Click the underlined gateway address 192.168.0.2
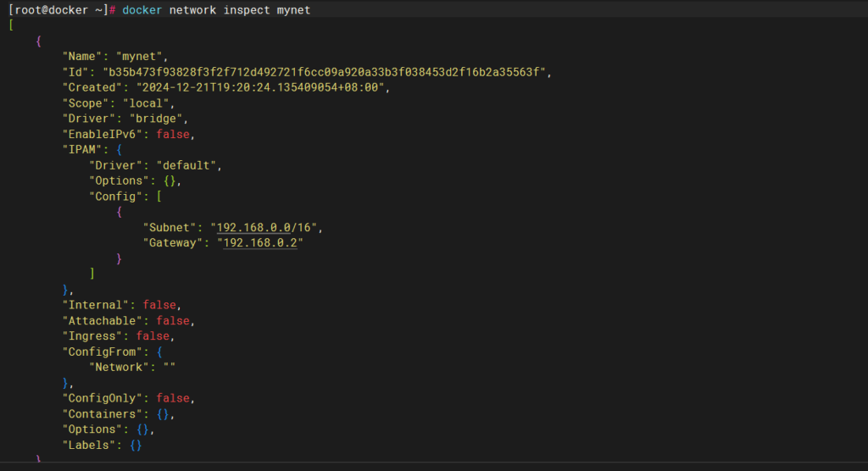The width and height of the screenshot is (868, 471). [261, 243]
